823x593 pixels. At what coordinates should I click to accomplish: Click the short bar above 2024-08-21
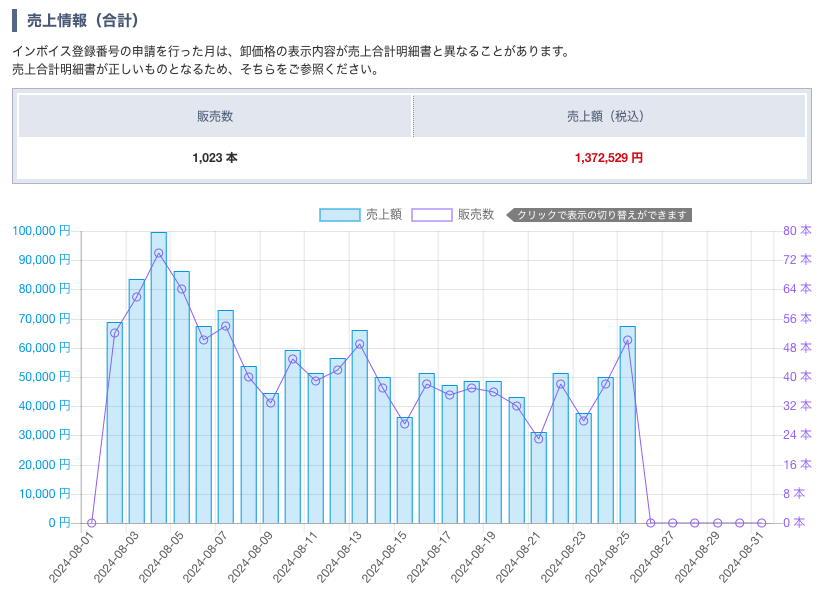click(x=539, y=478)
